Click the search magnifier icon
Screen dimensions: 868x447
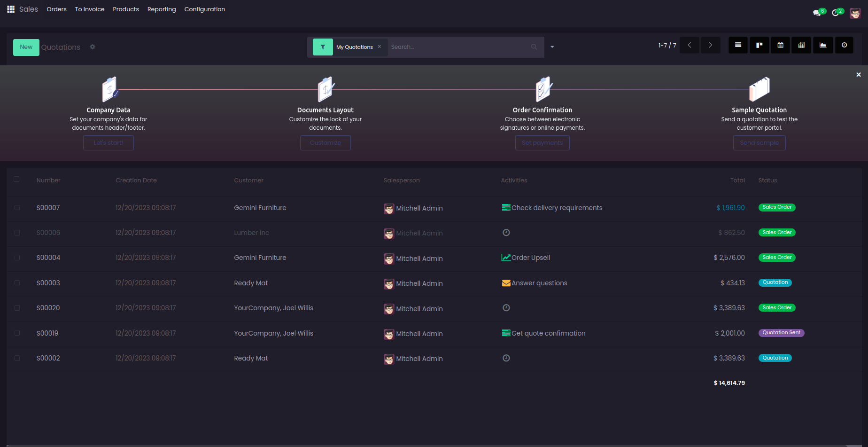coord(534,47)
